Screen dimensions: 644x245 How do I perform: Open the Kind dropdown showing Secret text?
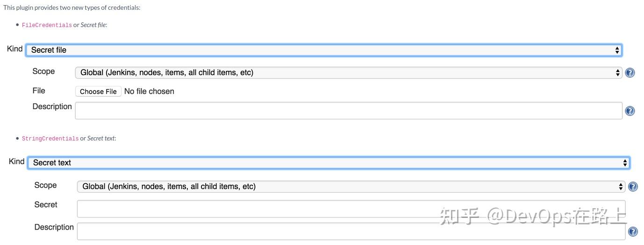coord(329,163)
